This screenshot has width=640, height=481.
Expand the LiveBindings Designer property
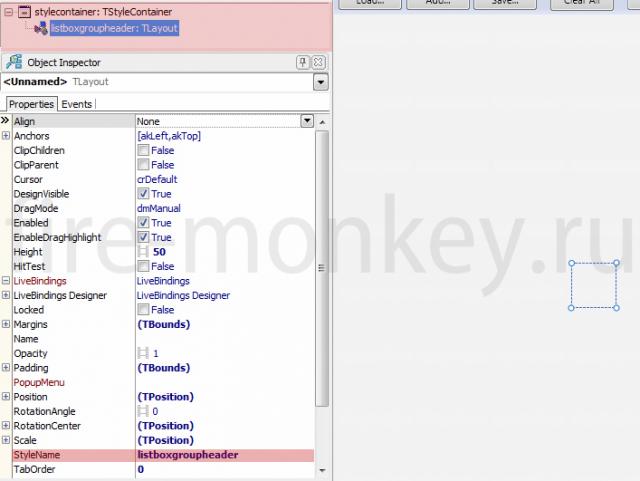[6, 295]
